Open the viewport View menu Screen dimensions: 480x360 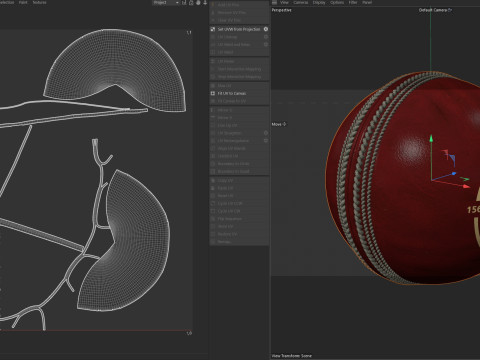tap(284, 2)
